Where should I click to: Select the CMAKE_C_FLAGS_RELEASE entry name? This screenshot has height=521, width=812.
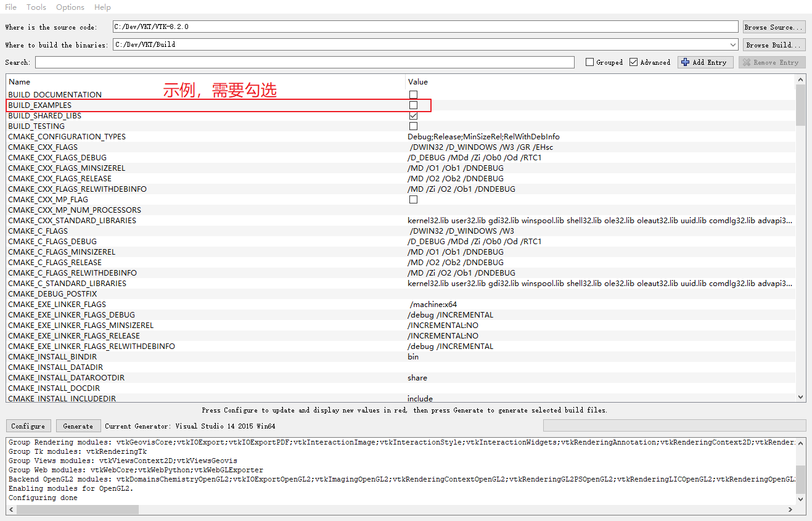point(55,262)
